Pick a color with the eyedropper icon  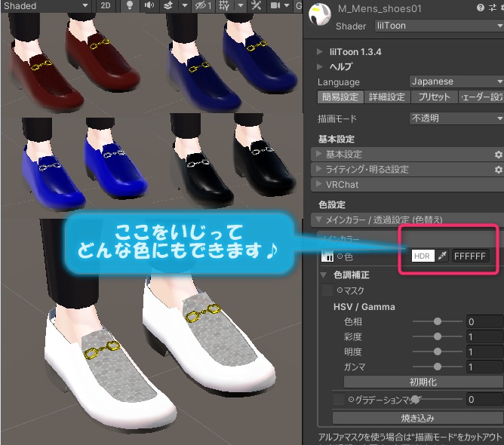pyautogui.click(x=442, y=256)
